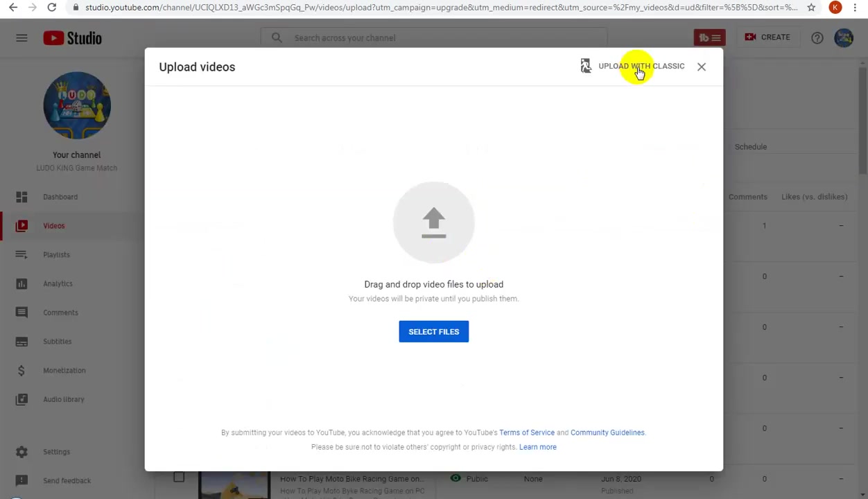Tick the checkbox beside Moto Bike video
Screen dimensions: 868x499
pyautogui.click(x=179, y=477)
